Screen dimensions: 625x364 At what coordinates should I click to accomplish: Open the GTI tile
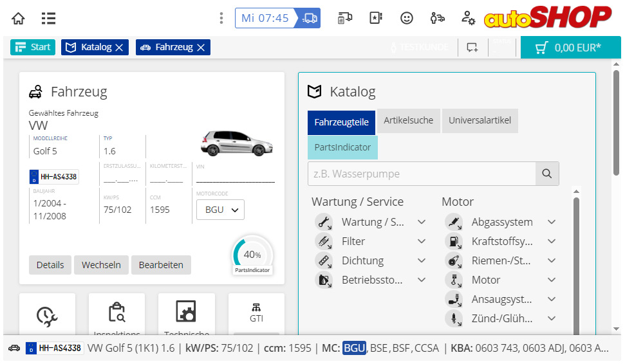256,313
